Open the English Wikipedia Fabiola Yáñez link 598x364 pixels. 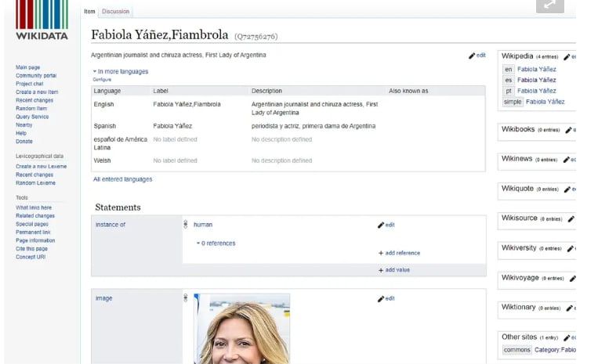537,69
